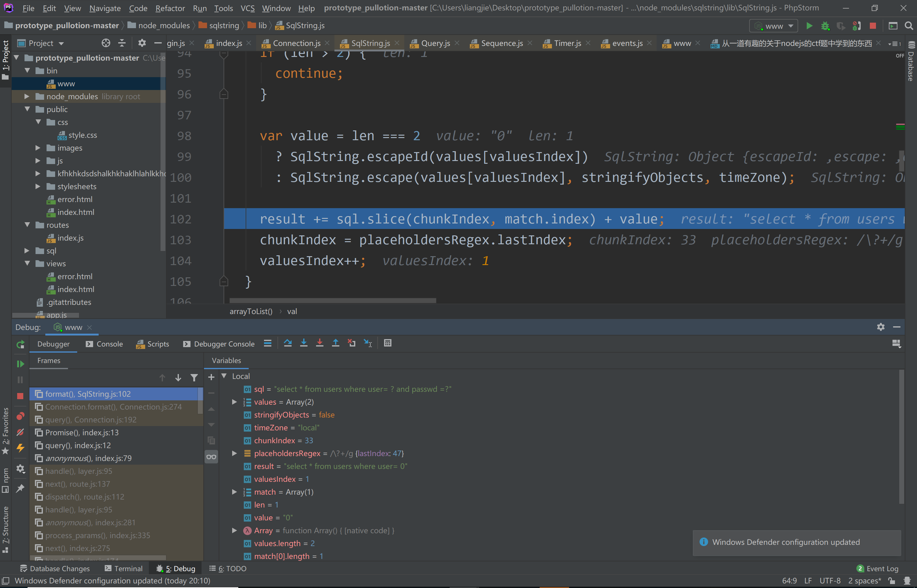917x588 pixels.
Task: Click View Breakpoints red circles icon
Action: [x=20, y=416]
